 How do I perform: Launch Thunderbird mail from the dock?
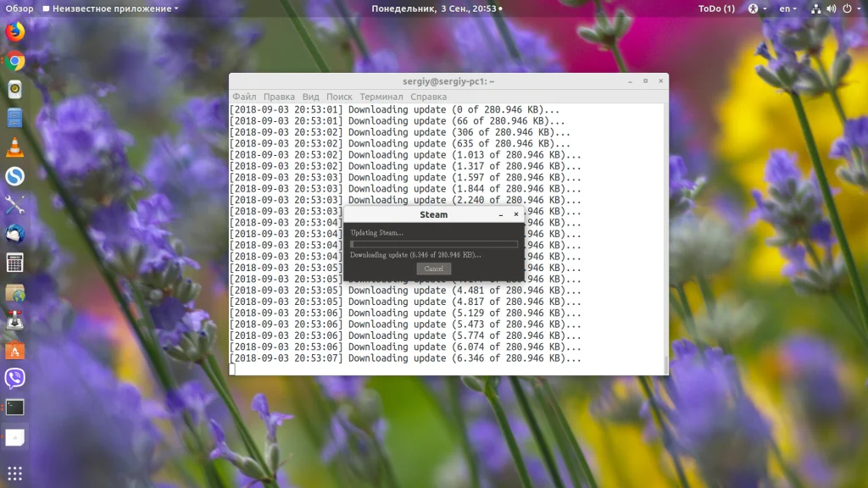(15, 234)
